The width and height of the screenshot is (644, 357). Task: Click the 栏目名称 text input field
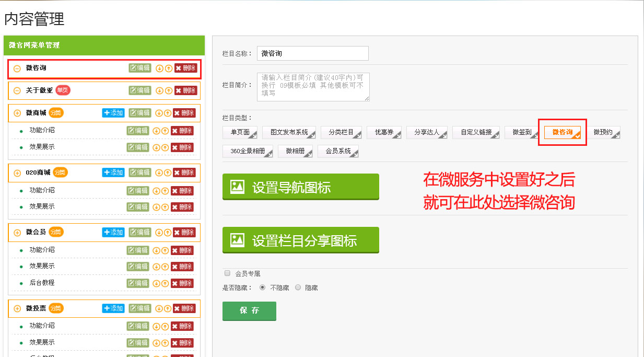[312, 53]
